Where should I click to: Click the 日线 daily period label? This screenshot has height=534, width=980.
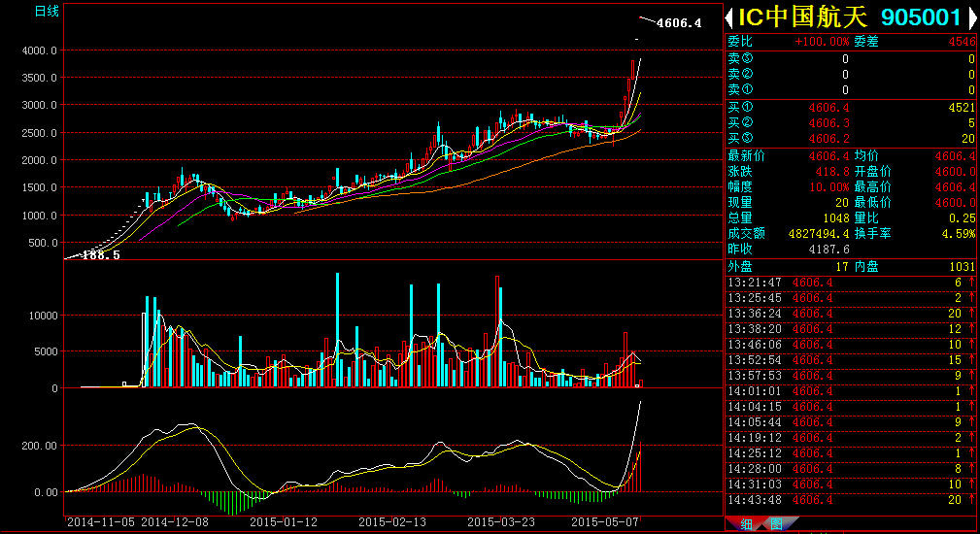tap(47, 11)
